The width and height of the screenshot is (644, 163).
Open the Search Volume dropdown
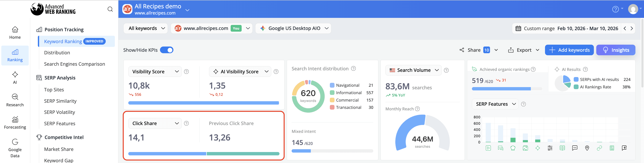tap(414, 70)
